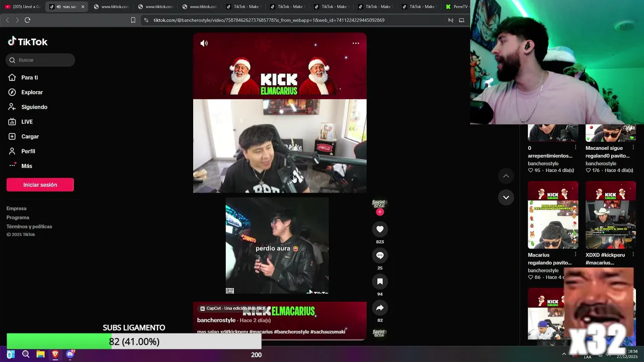Switch to the PerreTV Kick tab
The height and width of the screenshot is (362, 644).
coord(456,7)
